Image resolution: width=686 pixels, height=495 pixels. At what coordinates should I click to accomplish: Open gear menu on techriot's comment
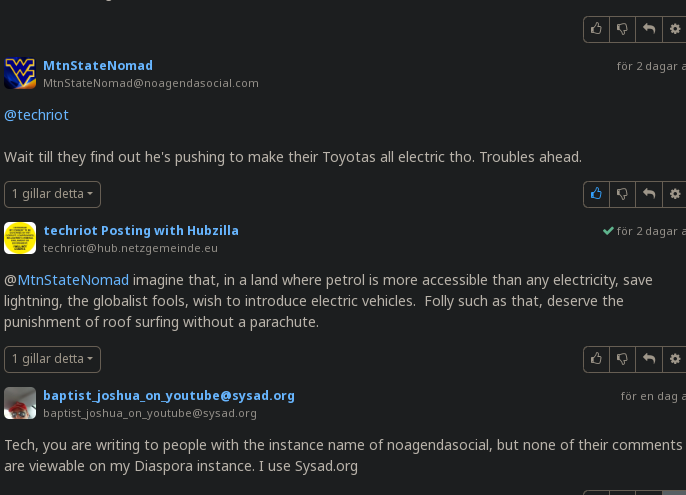(675, 359)
